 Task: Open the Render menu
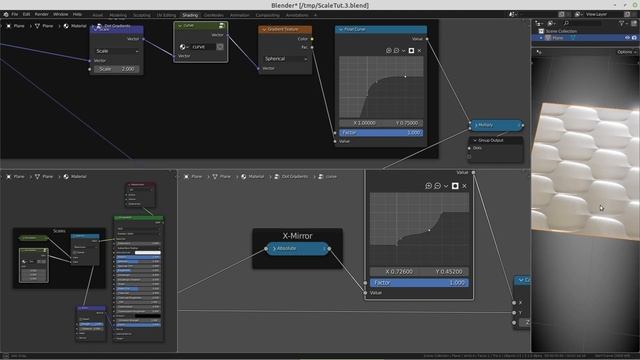[42, 14]
